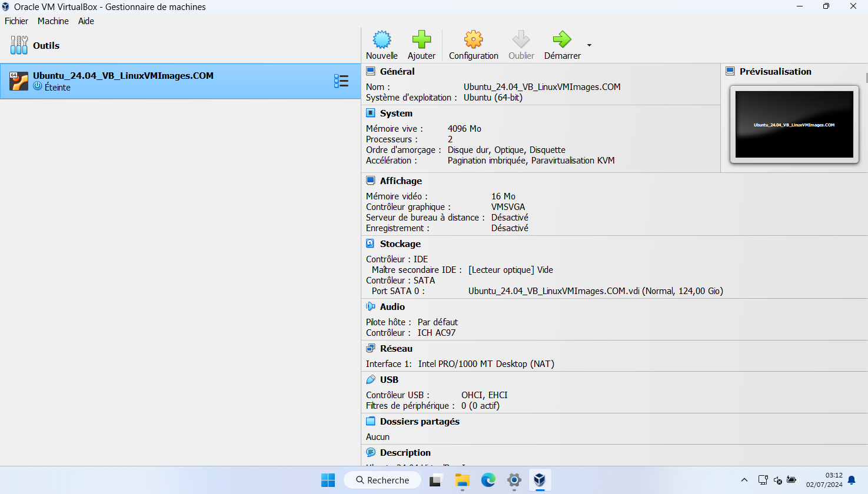The image size is (868, 494).
Task: Click the Ubuntu .vdi disk entry
Action: [x=596, y=291]
